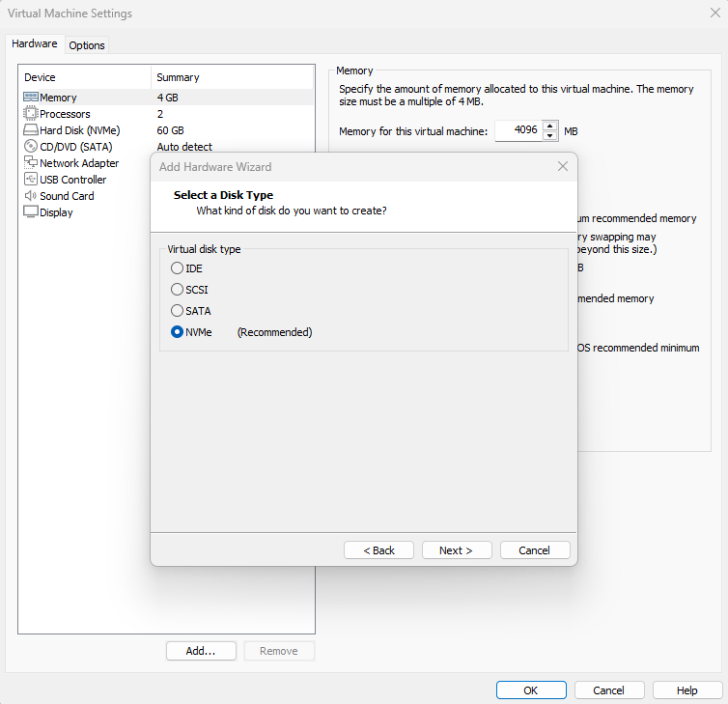Click the Auto detect CD/DVD summary
The width and height of the screenshot is (728, 704).
coord(184,147)
